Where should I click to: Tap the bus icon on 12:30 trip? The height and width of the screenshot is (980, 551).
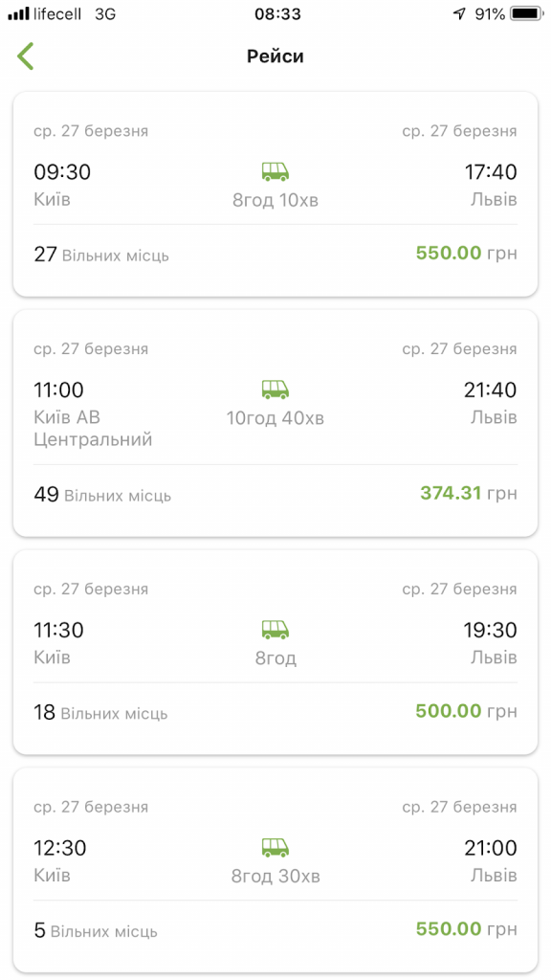point(275,848)
